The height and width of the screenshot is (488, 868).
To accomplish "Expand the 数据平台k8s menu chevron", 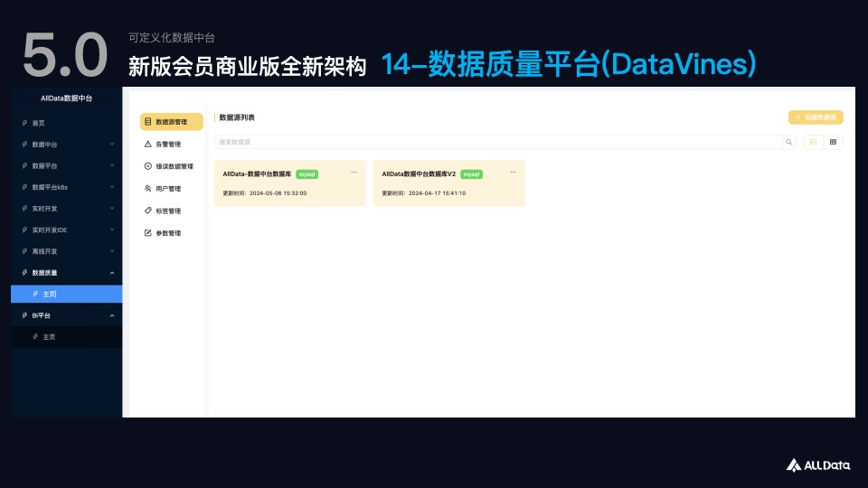I will pos(112,187).
